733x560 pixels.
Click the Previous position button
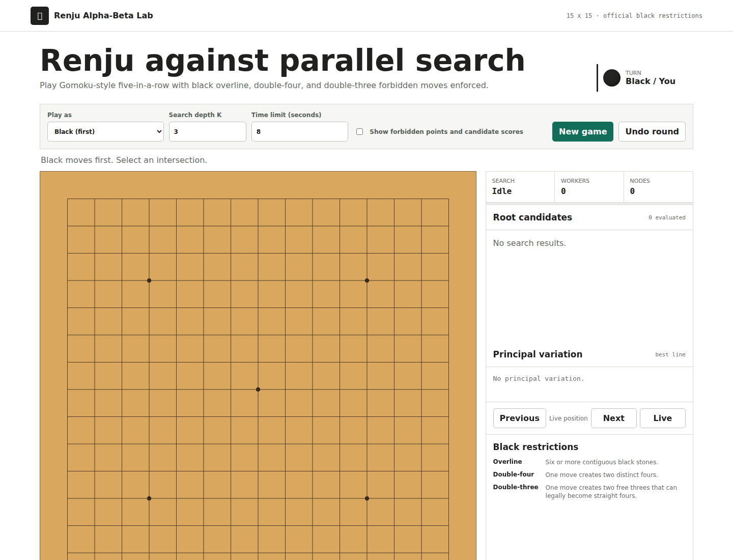(x=520, y=418)
